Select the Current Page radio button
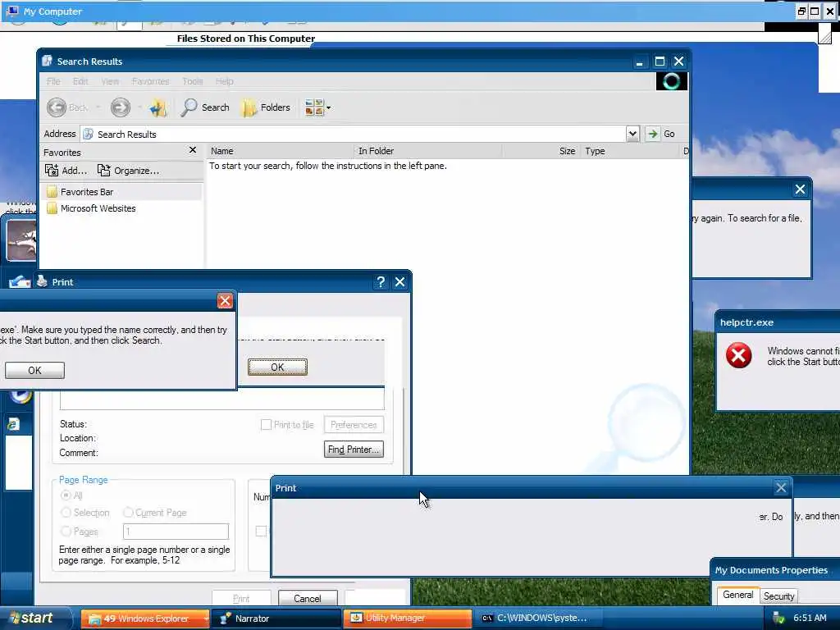Image resolution: width=840 pixels, height=630 pixels. click(128, 513)
